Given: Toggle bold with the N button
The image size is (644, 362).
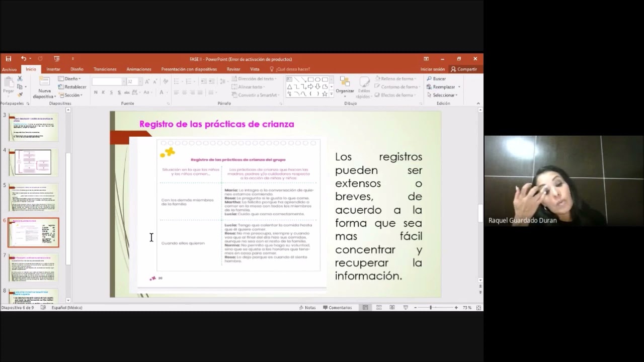Looking at the screenshot, I should [x=95, y=93].
